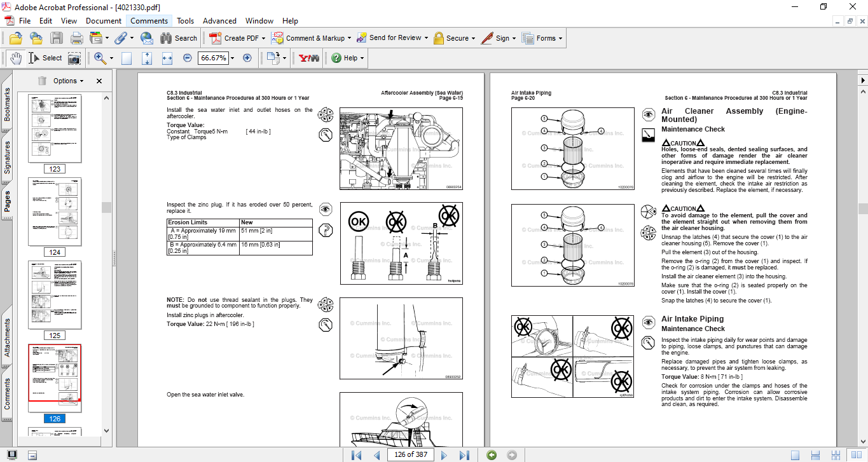This screenshot has height=462, width=868.
Task: Select the page 124 thumbnail
Action: point(55,212)
